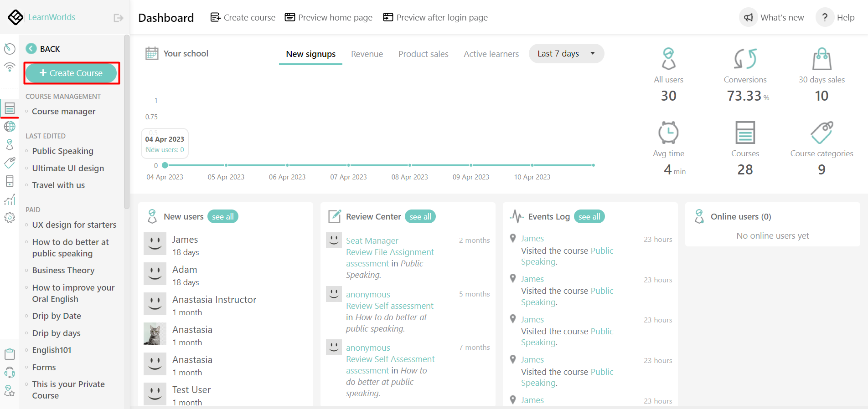
Task: Click see all next to New users
Action: (222, 217)
